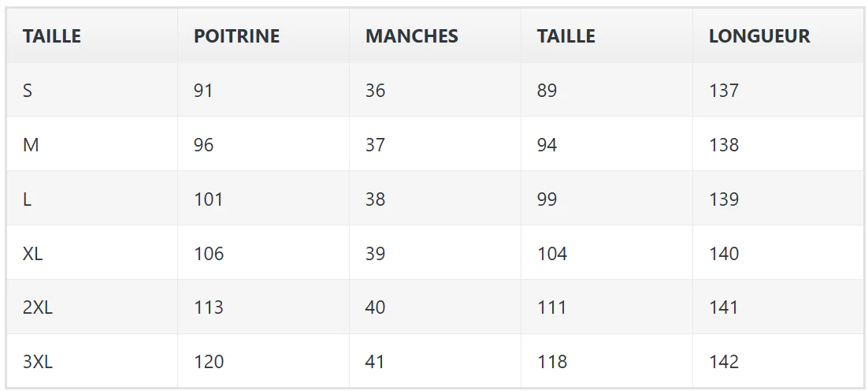Screen dimensions: 868x391
Task: Click the longueur value 137
Action: tap(724, 91)
